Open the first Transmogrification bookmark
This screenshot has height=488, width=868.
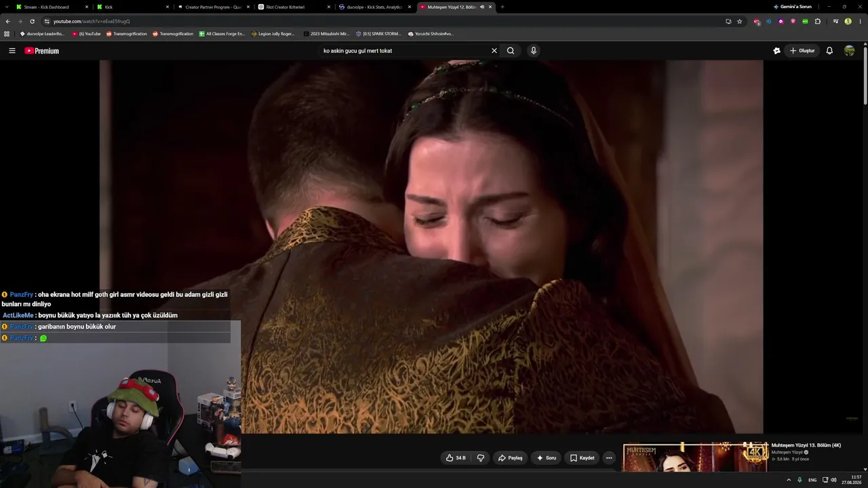[126, 33]
